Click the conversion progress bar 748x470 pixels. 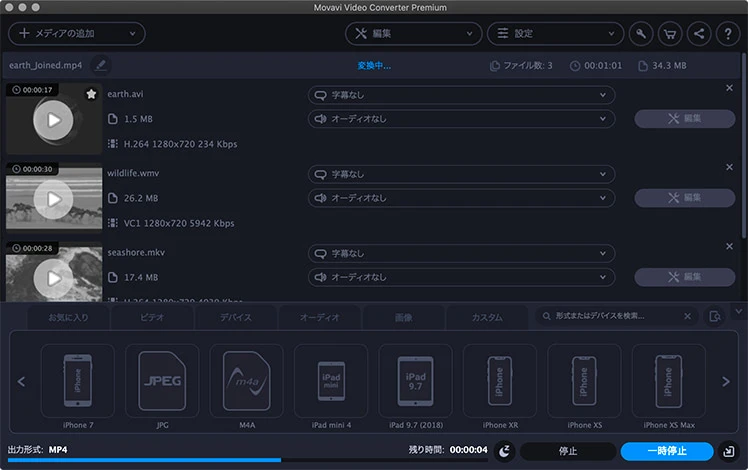[248, 460]
